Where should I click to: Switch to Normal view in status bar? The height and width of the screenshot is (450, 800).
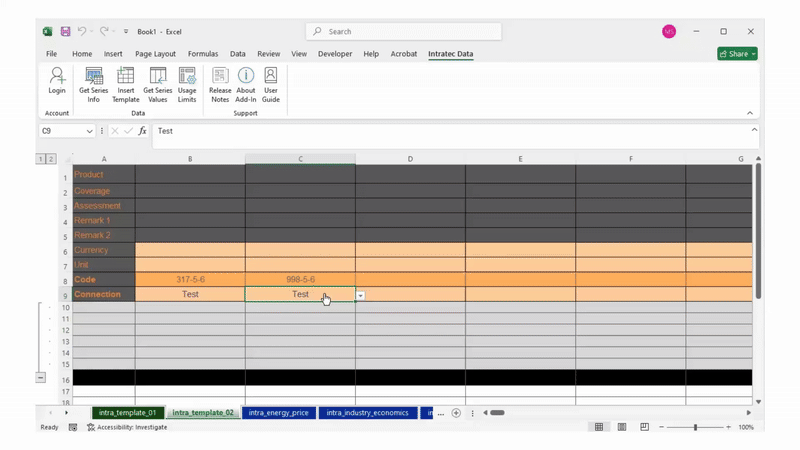pyautogui.click(x=599, y=427)
